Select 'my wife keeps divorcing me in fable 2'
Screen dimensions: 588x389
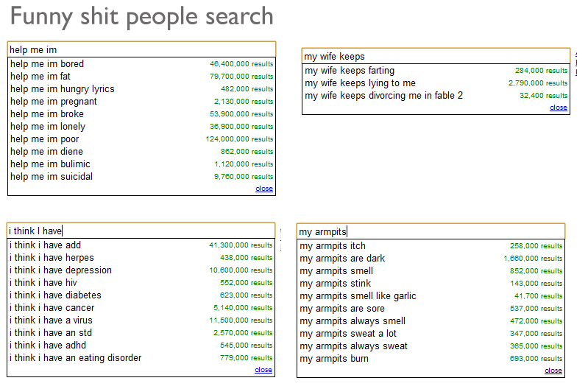tap(383, 96)
